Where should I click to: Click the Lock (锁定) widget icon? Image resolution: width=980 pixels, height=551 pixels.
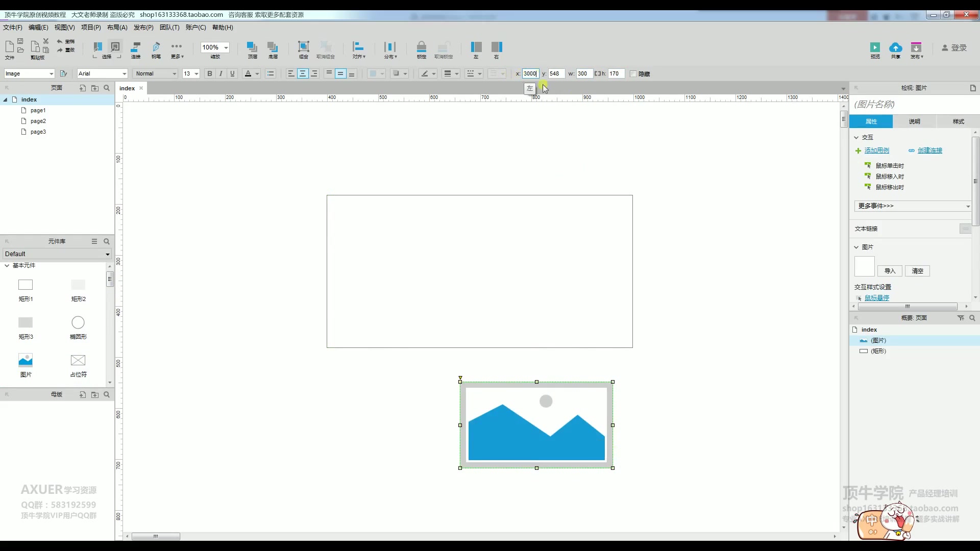click(x=421, y=47)
